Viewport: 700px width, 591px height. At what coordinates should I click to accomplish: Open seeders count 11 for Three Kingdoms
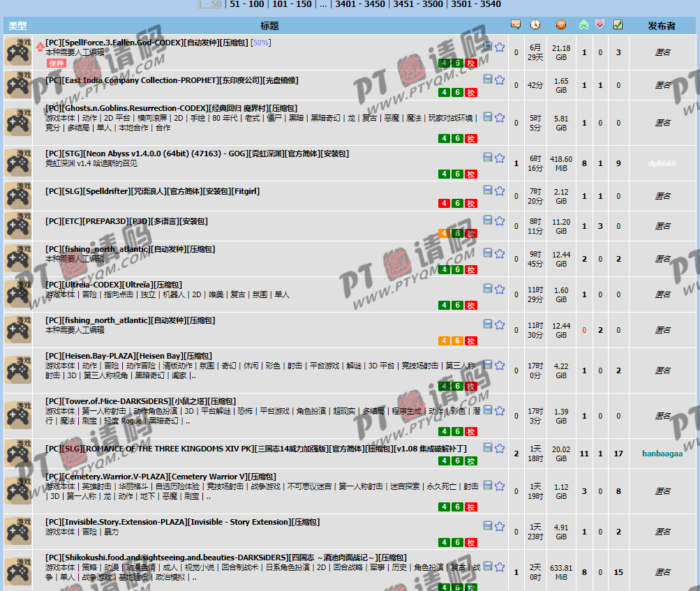(x=584, y=454)
